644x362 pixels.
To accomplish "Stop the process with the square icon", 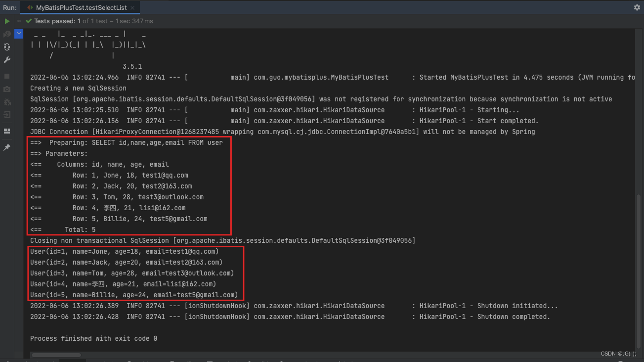I will (7, 76).
